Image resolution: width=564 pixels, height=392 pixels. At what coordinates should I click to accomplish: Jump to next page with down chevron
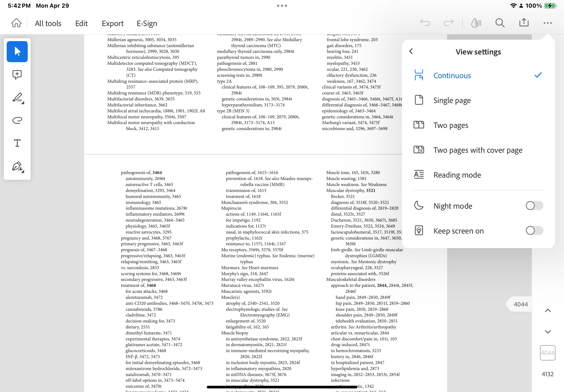click(548, 332)
